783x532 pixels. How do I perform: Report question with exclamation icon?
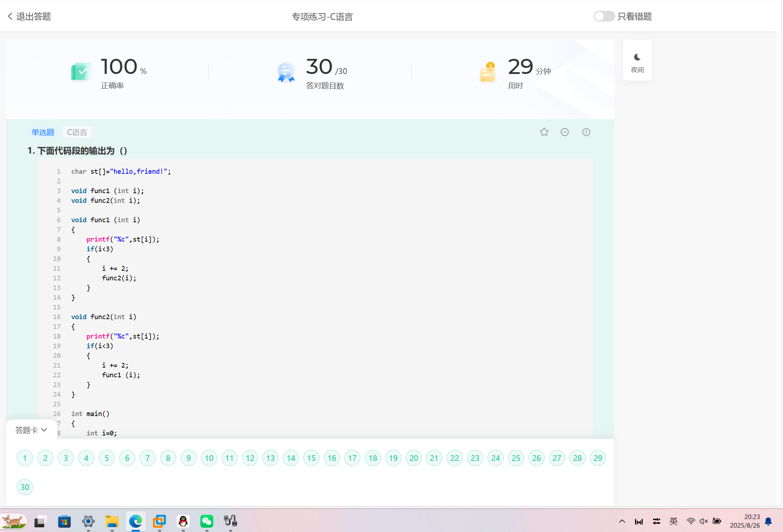586,132
